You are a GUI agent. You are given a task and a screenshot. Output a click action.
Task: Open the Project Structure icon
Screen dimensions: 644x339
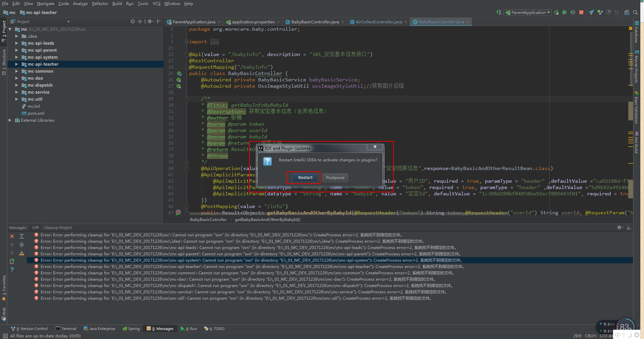pyautogui.click(x=627, y=12)
